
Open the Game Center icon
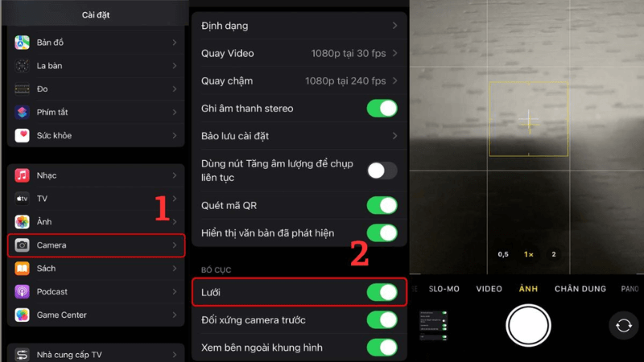click(23, 315)
